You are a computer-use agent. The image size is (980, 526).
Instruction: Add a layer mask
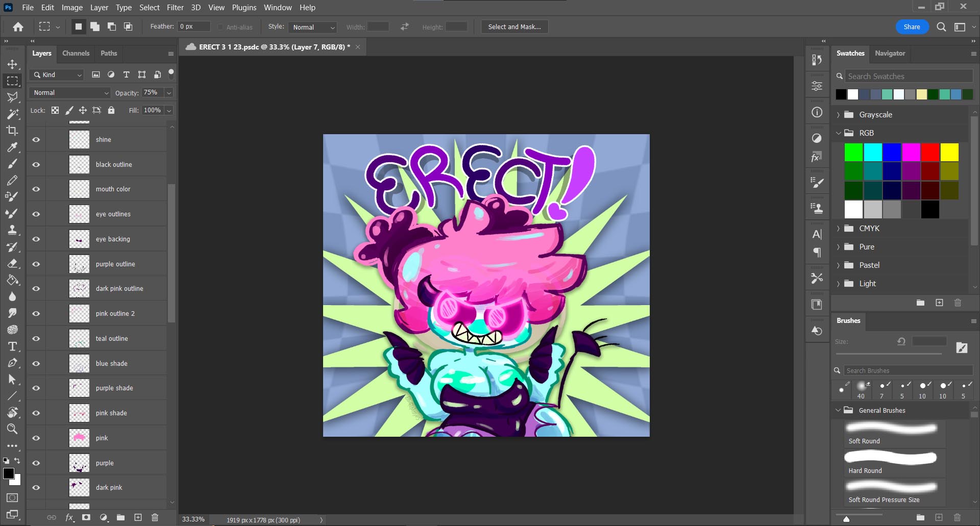point(86,517)
